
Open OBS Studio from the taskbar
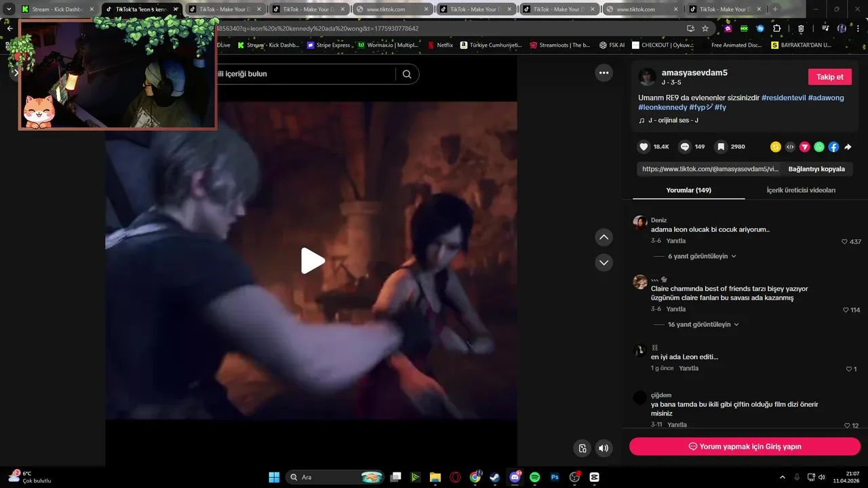(574, 477)
